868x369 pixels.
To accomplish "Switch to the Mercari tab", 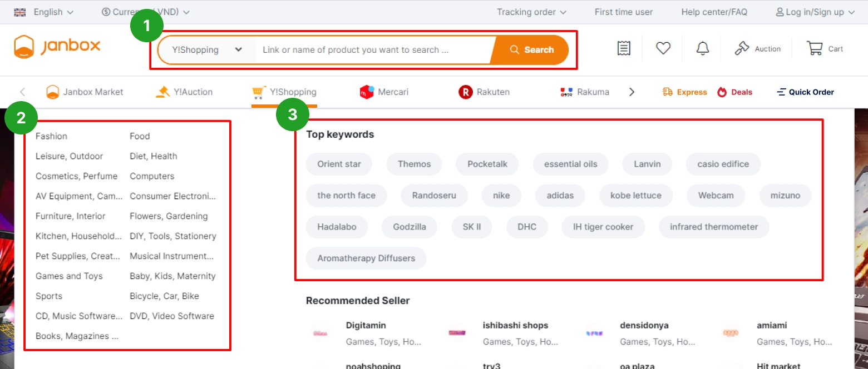I will click(384, 92).
